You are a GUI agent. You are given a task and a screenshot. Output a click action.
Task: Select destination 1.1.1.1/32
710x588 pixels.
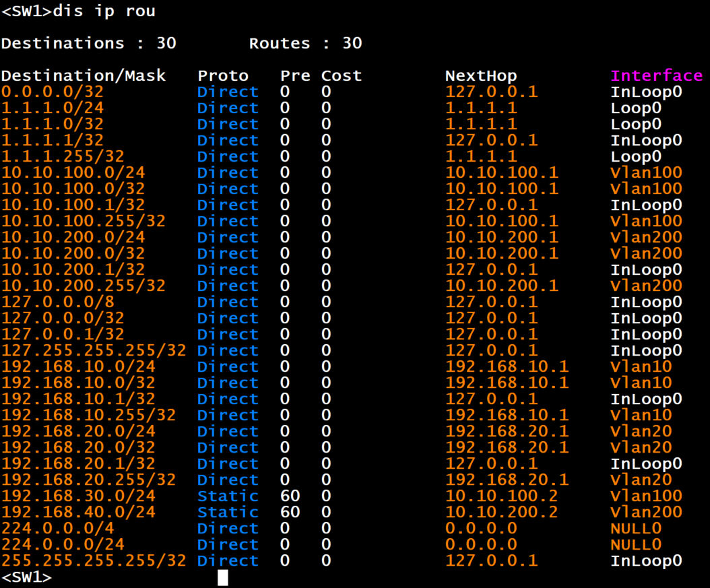click(x=53, y=140)
